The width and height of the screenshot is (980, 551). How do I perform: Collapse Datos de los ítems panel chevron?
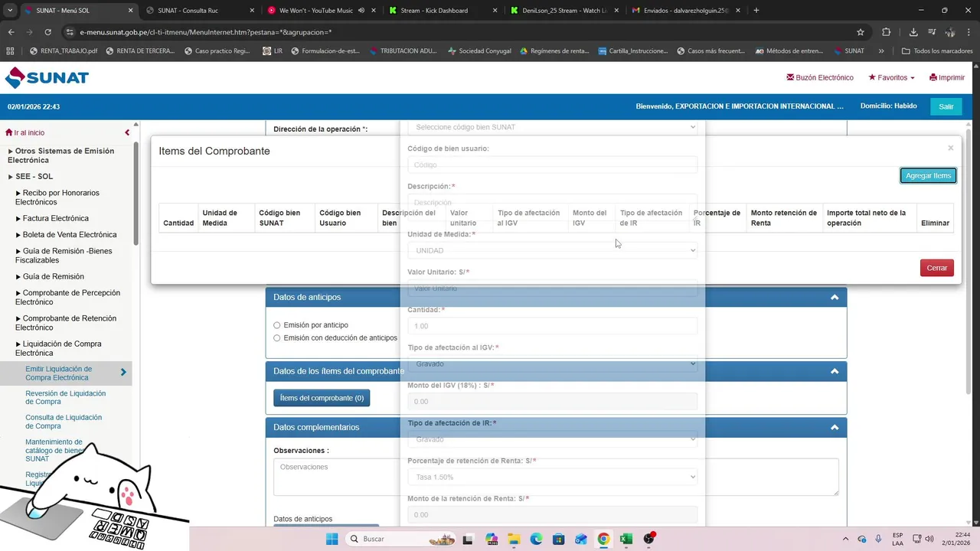tap(835, 371)
